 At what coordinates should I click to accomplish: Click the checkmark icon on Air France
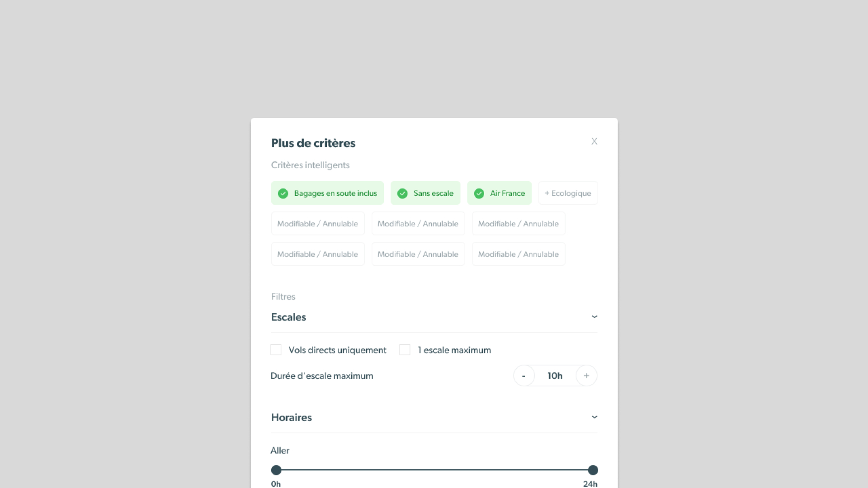click(479, 193)
